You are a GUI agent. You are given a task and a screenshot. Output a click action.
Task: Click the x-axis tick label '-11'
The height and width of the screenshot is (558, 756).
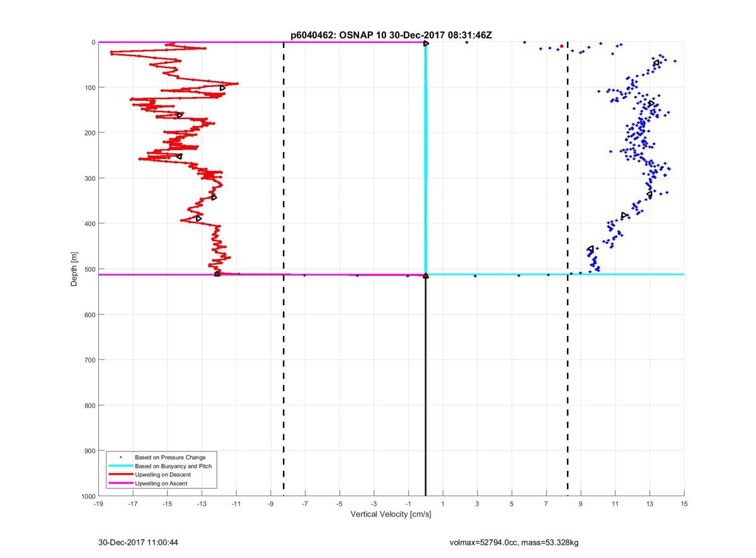(x=236, y=504)
